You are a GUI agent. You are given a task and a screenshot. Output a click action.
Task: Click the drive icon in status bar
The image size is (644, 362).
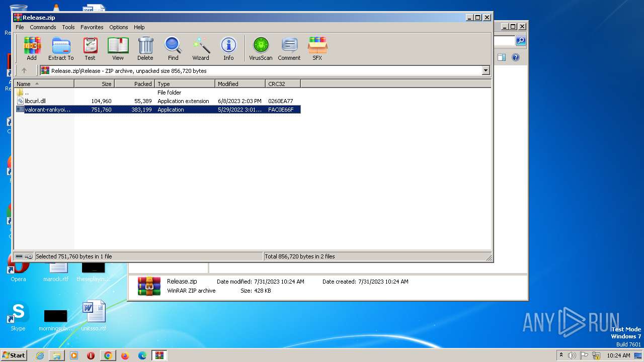19,256
